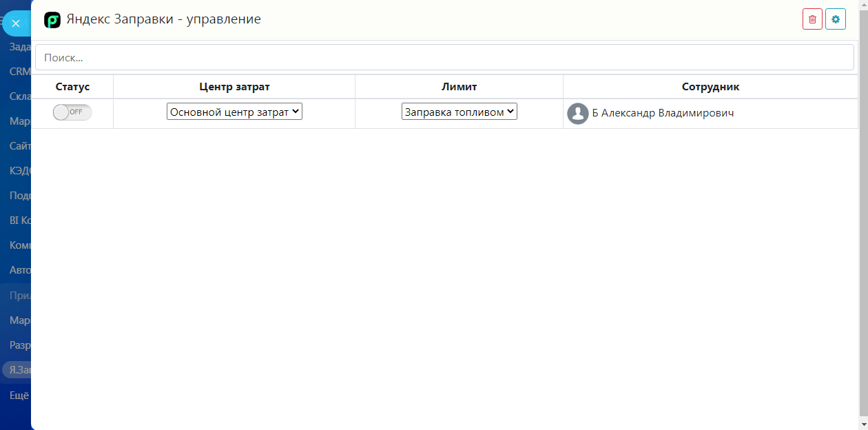
Task: Click the Яндекс Заправки app logo icon
Action: coord(52,20)
